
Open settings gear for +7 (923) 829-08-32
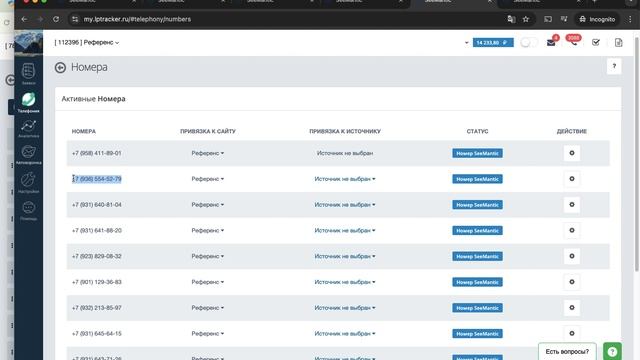[572, 256]
